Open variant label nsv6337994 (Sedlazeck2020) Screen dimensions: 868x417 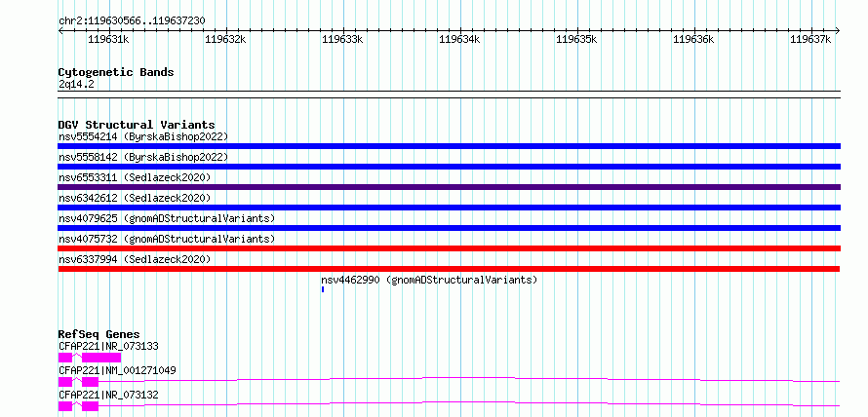click(x=135, y=259)
